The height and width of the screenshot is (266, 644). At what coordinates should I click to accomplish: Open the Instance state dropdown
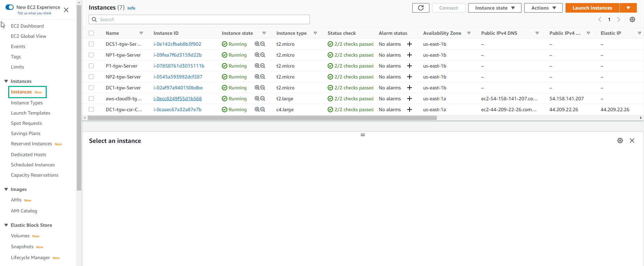(x=495, y=8)
